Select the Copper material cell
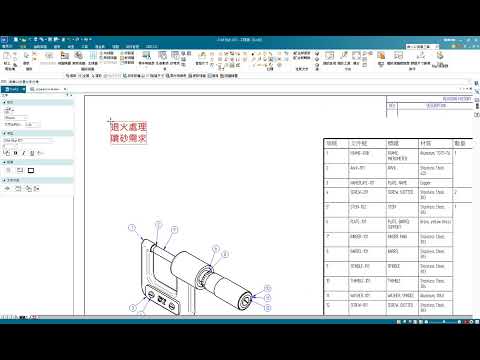The width and height of the screenshot is (480, 360). coord(435,183)
